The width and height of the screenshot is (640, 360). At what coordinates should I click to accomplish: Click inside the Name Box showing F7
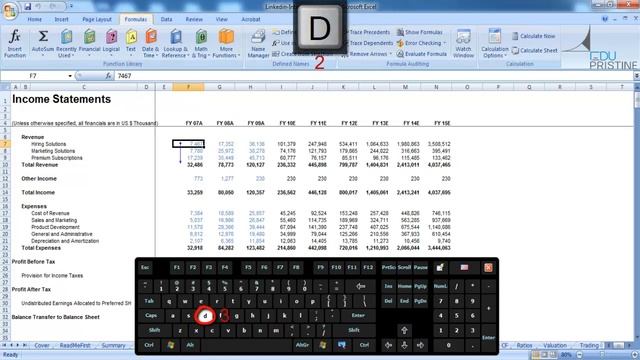33,76
